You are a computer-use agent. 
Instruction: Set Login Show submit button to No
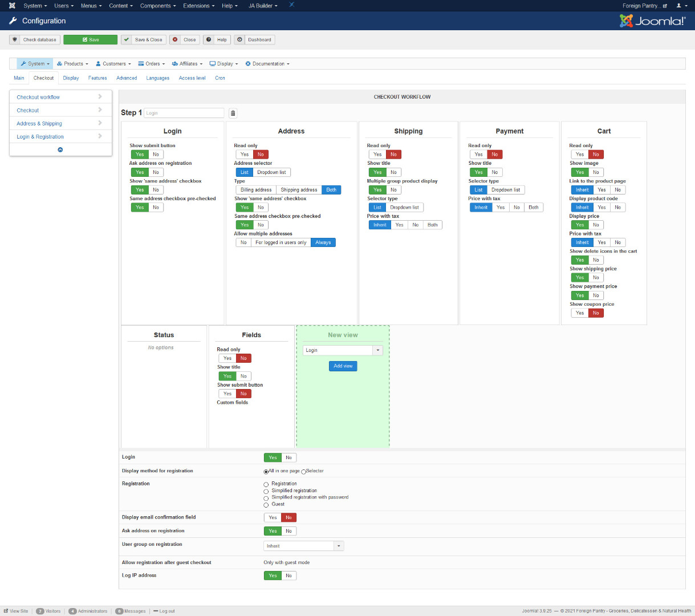156,155
